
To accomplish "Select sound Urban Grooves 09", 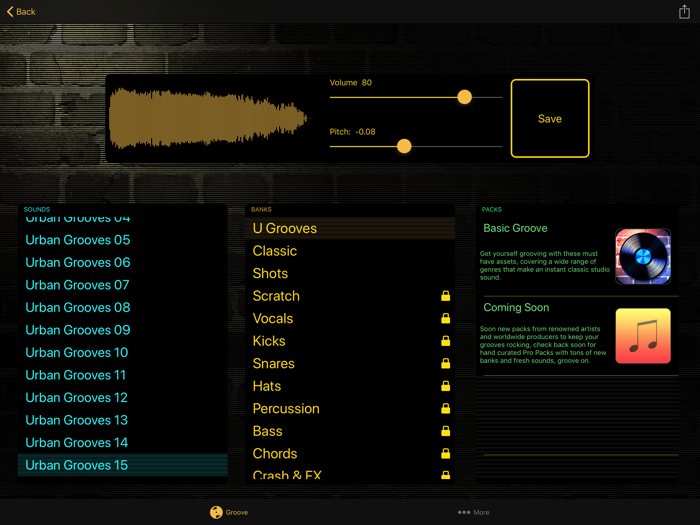I will point(123,330).
